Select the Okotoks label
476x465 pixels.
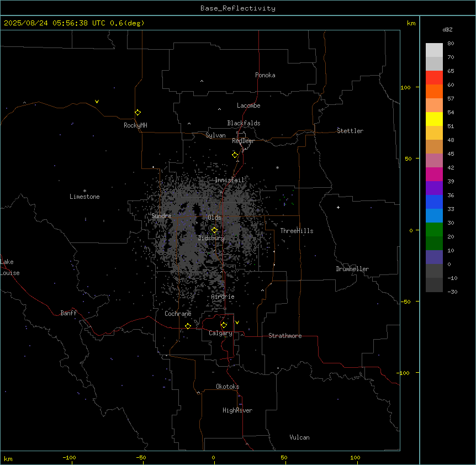(x=228, y=387)
